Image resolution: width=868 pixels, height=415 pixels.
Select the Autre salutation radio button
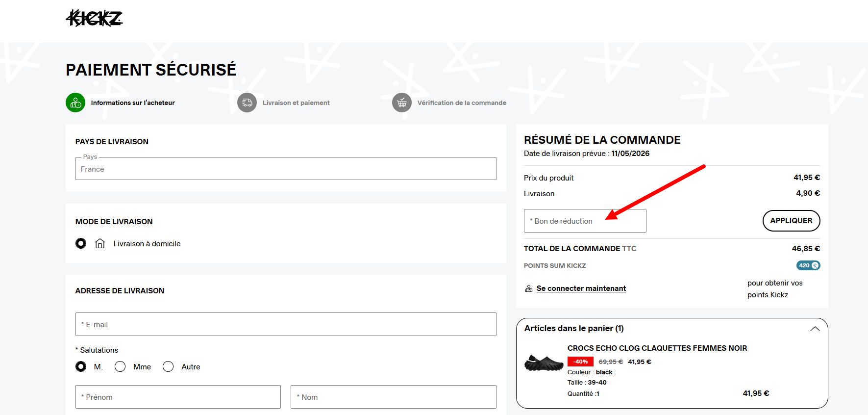tap(168, 366)
